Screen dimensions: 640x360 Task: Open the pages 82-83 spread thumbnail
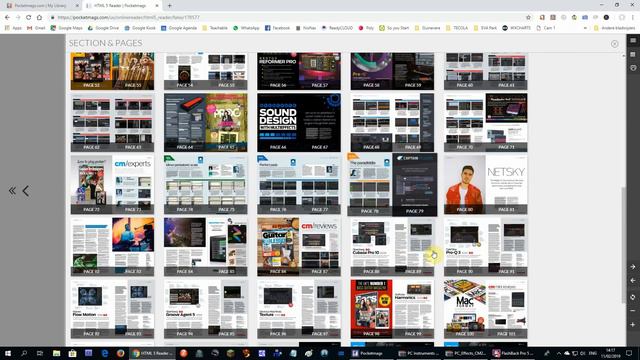click(x=112, y=247)
